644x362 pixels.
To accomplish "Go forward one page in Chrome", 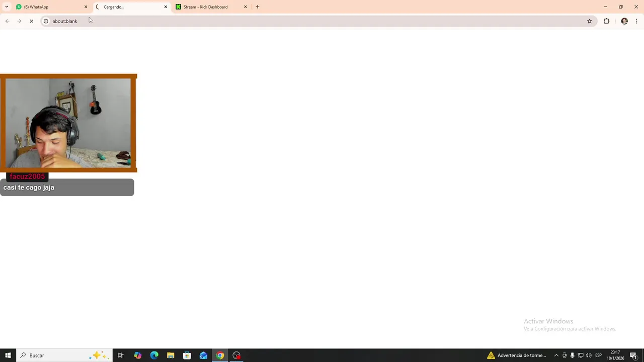I will (19, 21).
